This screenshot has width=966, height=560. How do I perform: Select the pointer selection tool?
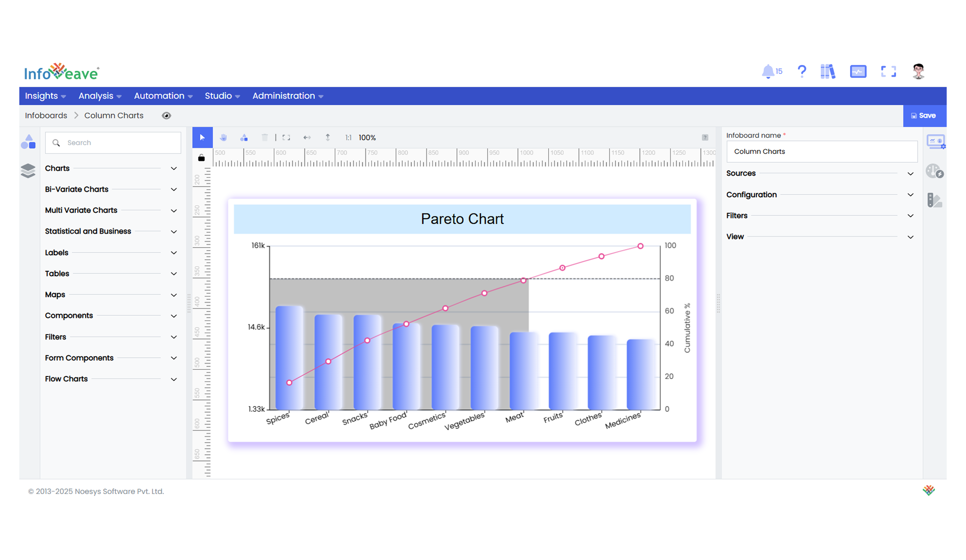(202, 138)
